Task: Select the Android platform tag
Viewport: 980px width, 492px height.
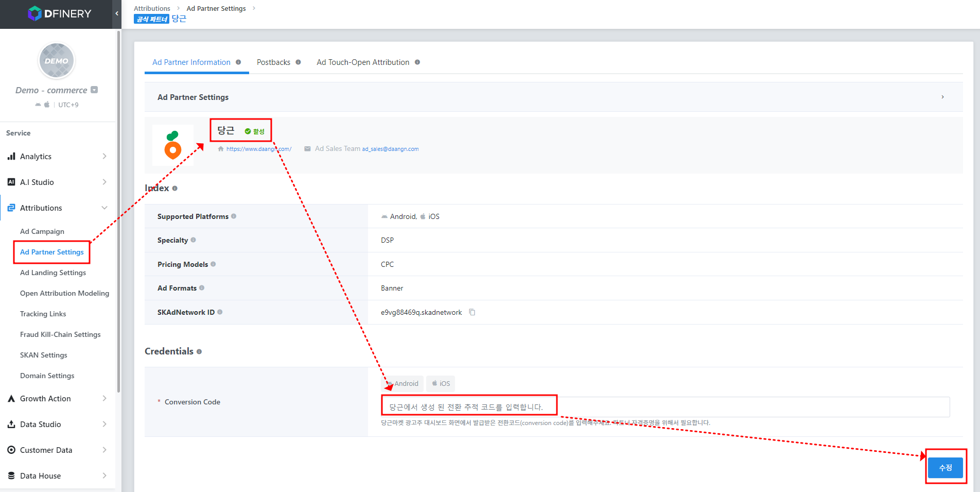Action: 402,383
